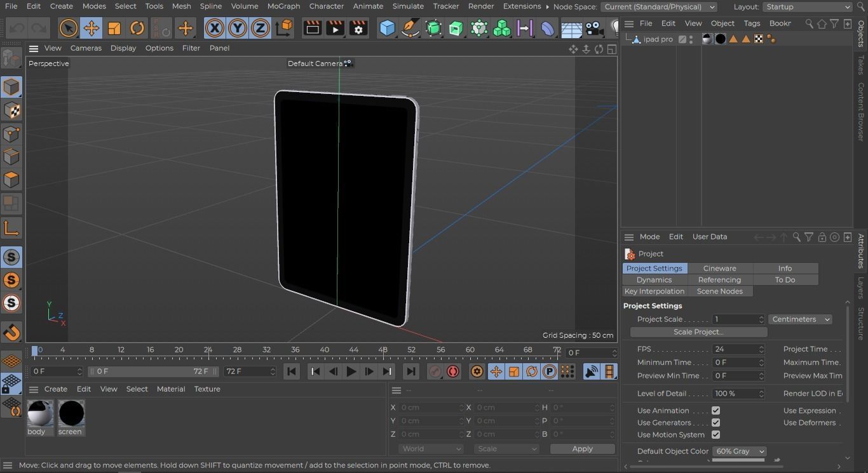Toggle Y axis lock
The height and width of the screenshot is (473, 868).
(x=238, y=28)
